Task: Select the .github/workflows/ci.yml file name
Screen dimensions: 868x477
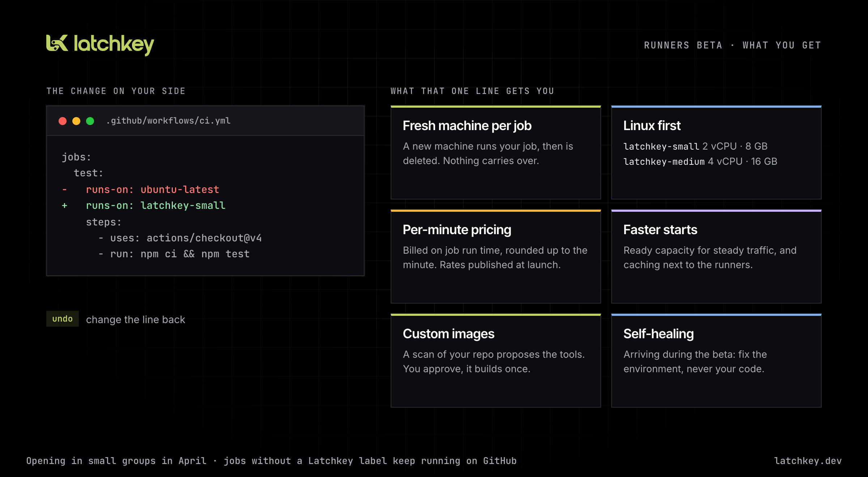Action: pos(168,121)
